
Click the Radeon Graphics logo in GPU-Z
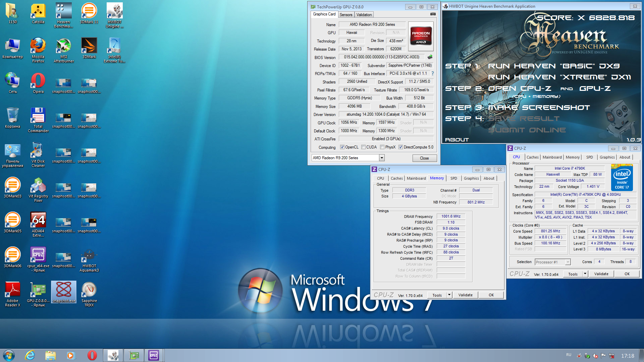421,36
